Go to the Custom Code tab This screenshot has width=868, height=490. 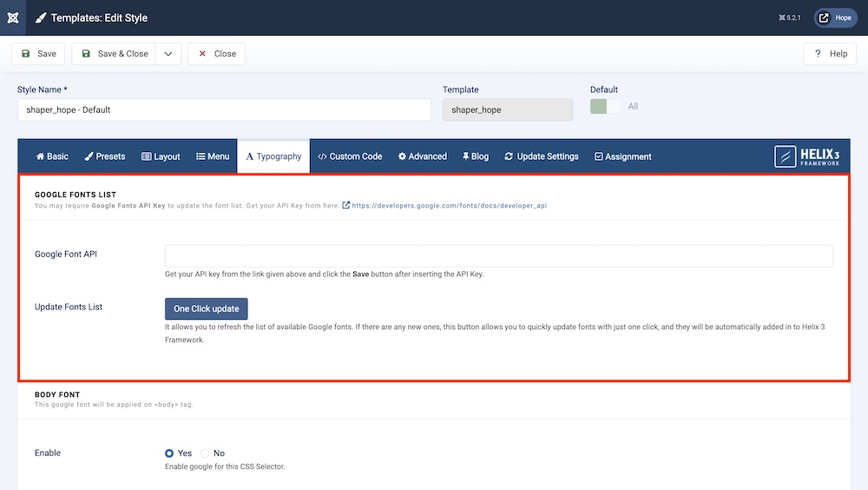[x=350, y=156]
